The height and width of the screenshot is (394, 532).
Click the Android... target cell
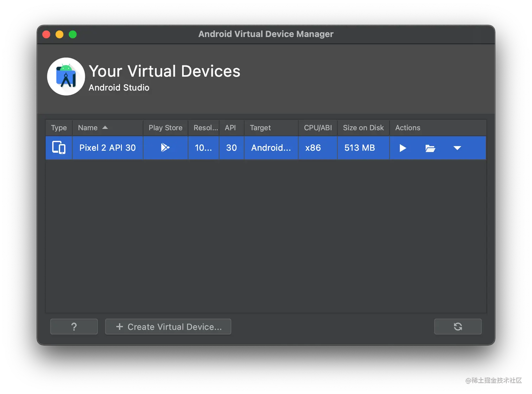[x=271, y=148]
